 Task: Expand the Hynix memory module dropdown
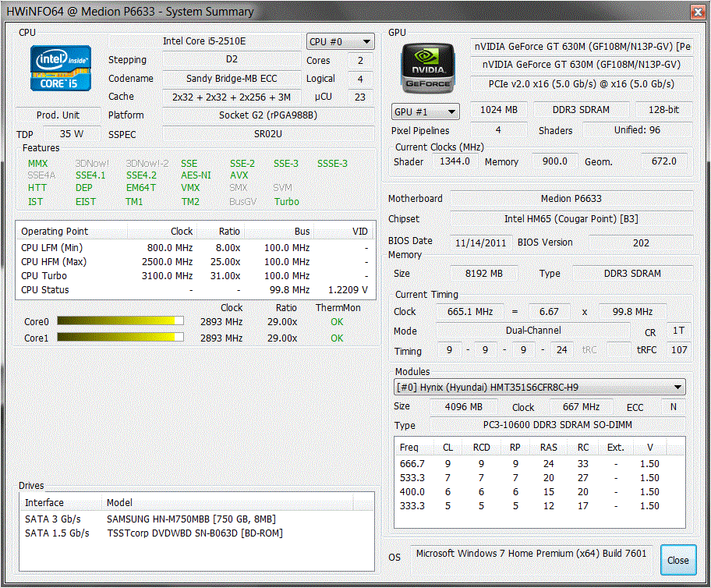coord(539,387)
